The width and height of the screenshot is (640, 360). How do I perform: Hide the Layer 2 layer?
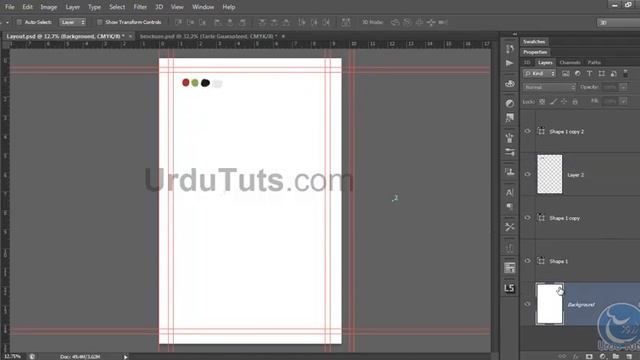[x=527, y=174]
